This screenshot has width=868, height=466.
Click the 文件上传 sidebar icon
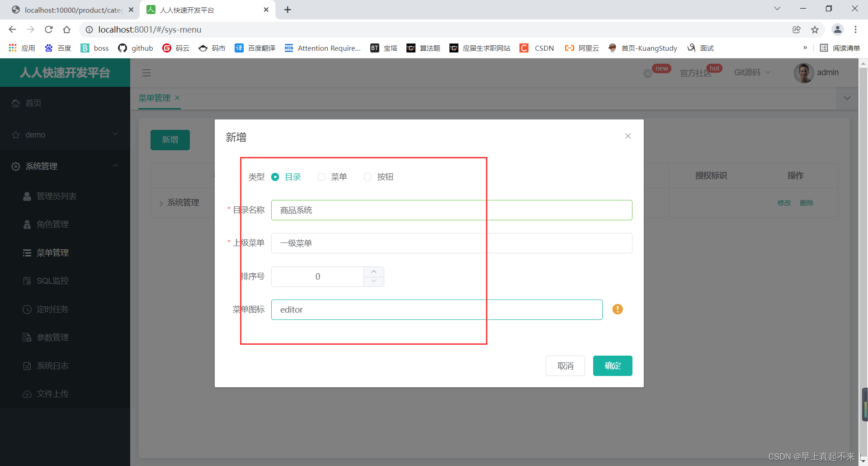27,394
